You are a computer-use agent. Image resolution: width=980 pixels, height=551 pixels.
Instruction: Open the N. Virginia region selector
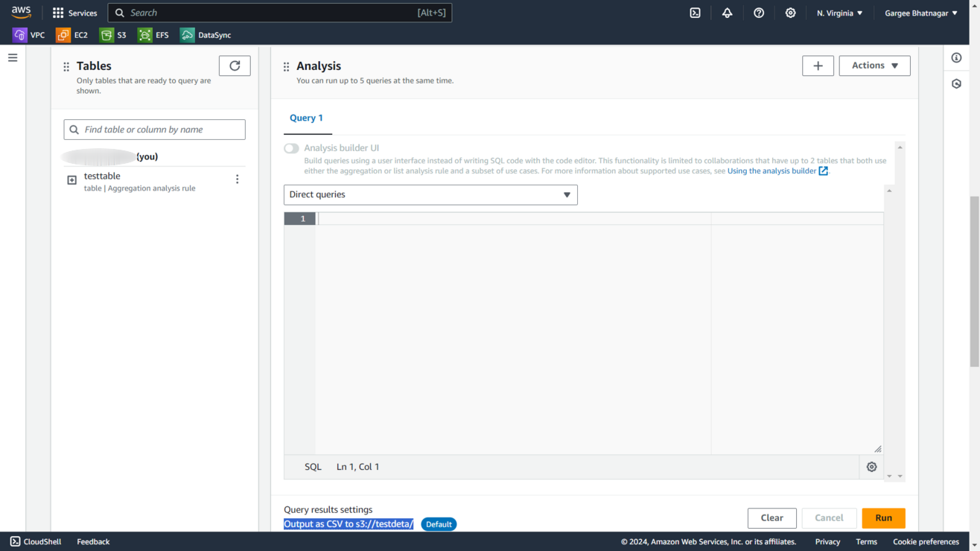pyautogui.click(x=839, y=13)
